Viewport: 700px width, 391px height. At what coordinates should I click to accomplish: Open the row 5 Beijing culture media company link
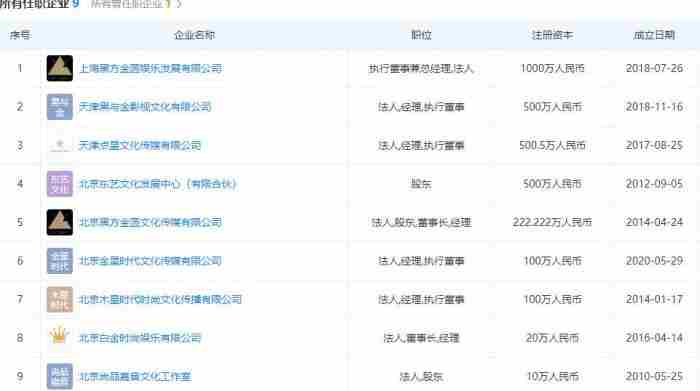coord(150,222)
